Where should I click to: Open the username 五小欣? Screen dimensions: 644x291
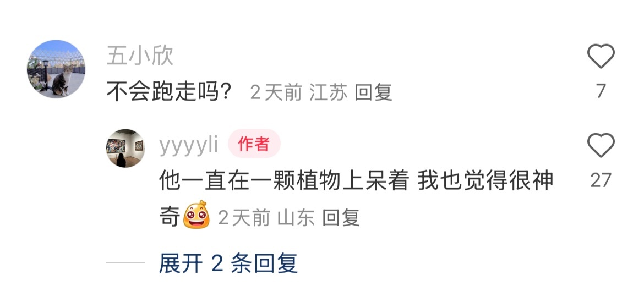pyautogui.click(x=140, y=56)
